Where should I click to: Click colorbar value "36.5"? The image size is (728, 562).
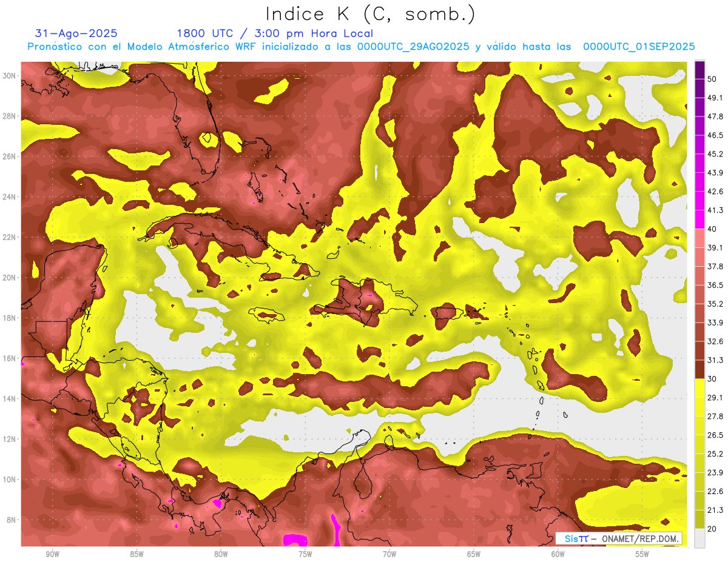[x=715, y=285]
